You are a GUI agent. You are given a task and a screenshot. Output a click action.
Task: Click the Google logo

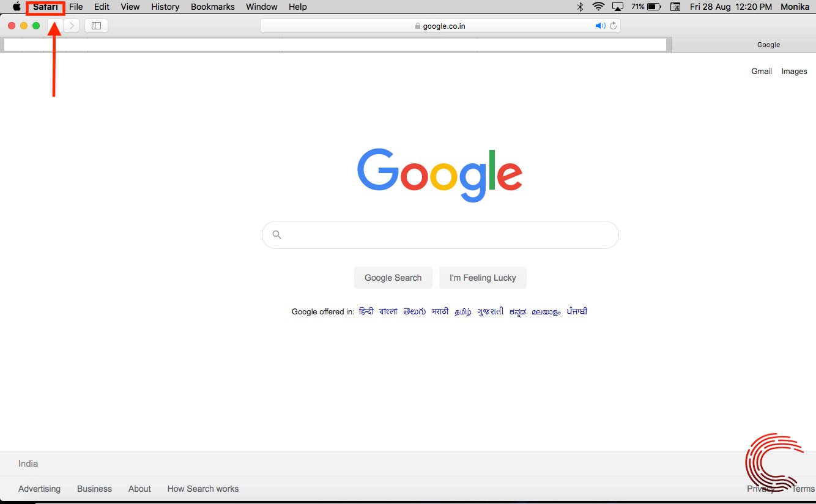point(440,174)
